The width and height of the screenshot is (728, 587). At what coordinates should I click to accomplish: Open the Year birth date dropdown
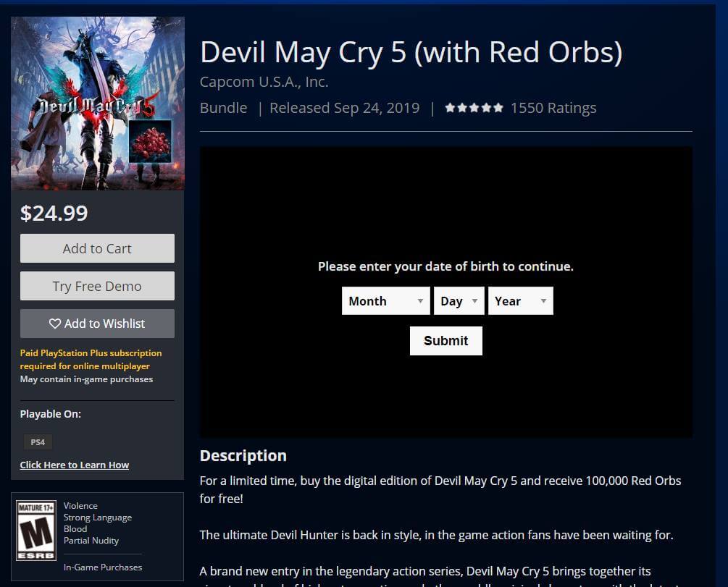click(x=521, y=300)
